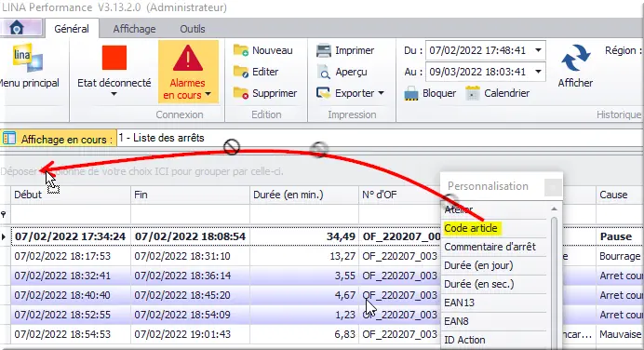
Task: Expand the Etat déconnecté dropdown arrow
Action: 114,94
